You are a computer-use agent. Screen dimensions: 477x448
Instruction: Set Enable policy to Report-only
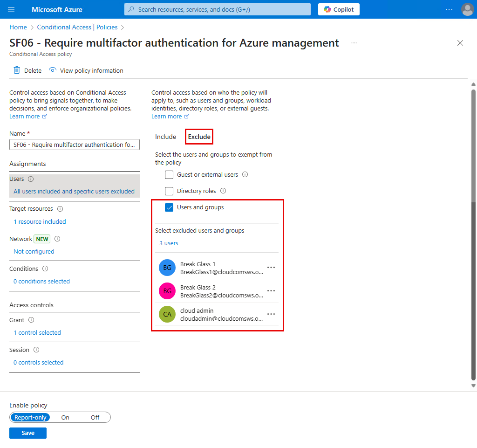[x=30, y=417]
